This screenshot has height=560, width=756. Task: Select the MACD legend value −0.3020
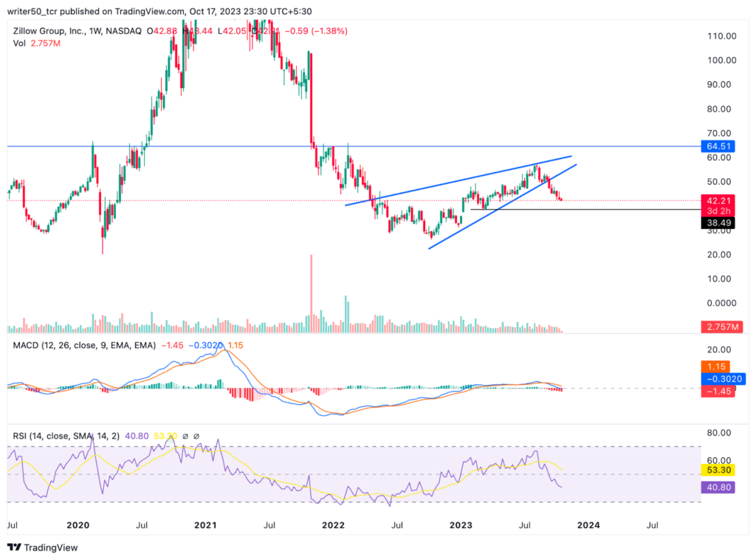(205, 345)
